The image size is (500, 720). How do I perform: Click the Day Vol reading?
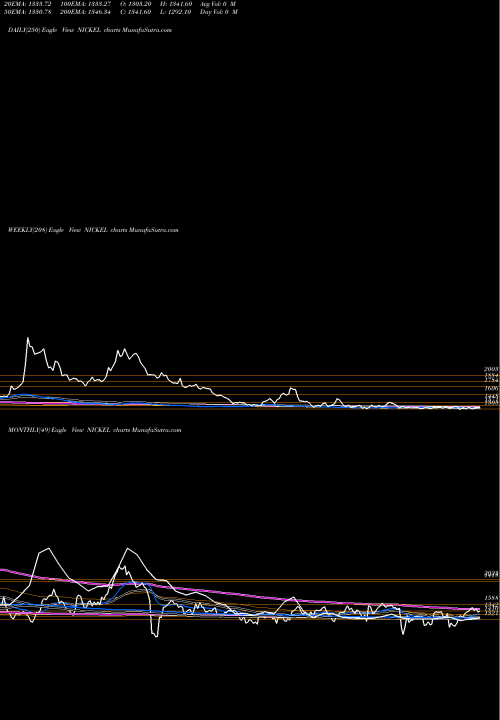(219, 12)
